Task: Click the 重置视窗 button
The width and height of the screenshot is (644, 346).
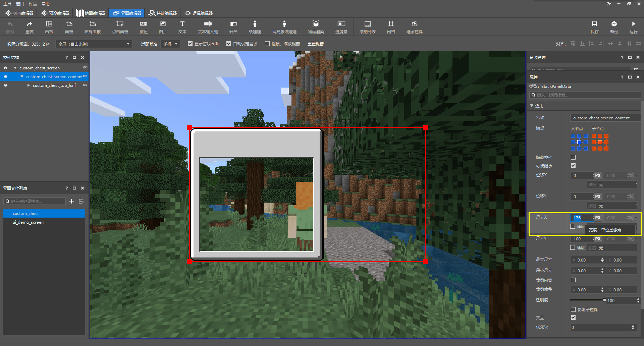Action: pyautogui.click(x=316, y=44)
